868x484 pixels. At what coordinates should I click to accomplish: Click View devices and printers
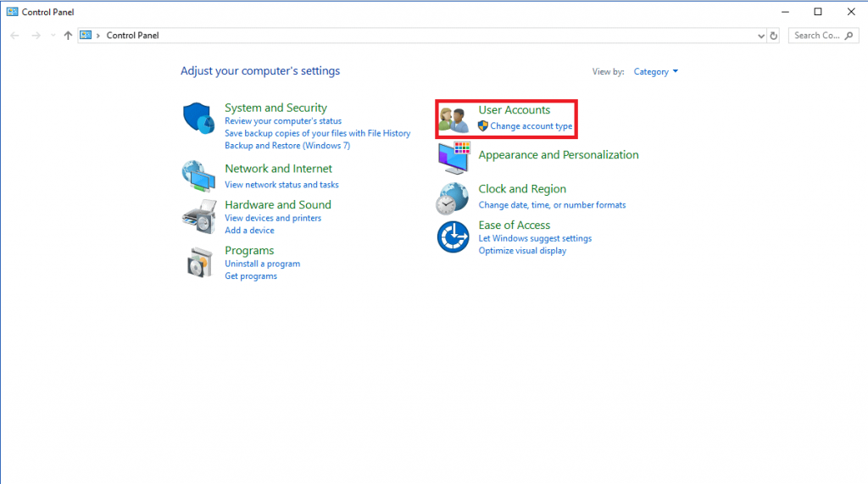[273, 218]
